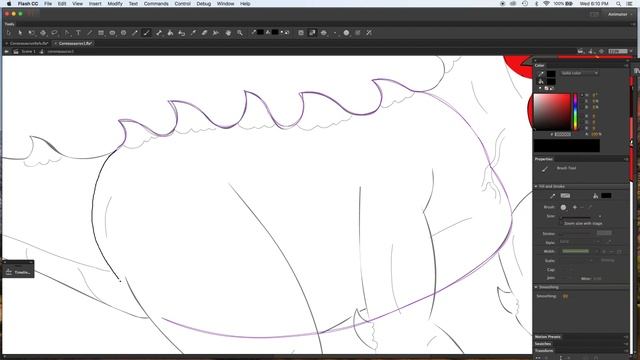Viewport: 640px width, 360px height.
Task: Open the collapsed Timeline panel
Action: coord(18,271)
